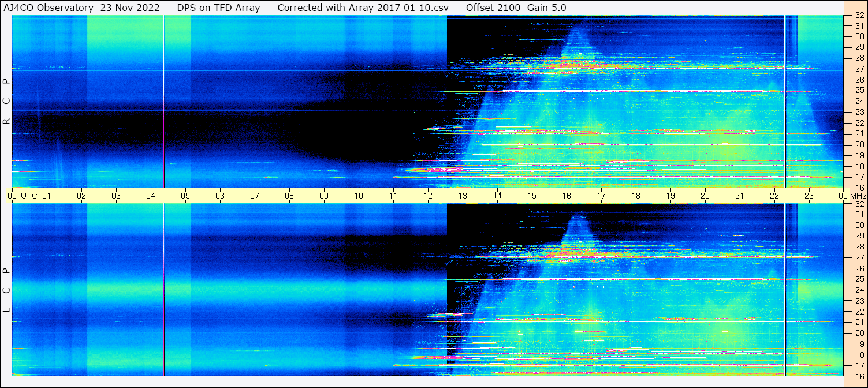This screenshot has width=868, height=388.
Task: Click the 00 hour label next to UTC
Action: [x=12, y=196]
